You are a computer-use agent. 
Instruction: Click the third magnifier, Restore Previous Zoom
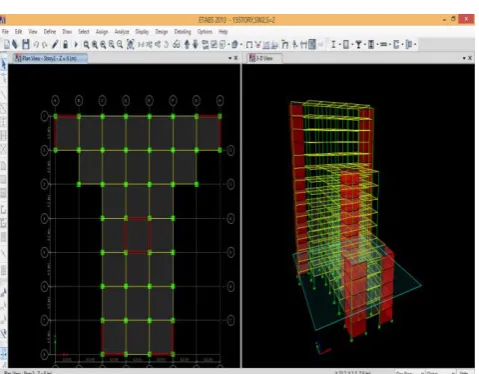[x=103, y=45]
